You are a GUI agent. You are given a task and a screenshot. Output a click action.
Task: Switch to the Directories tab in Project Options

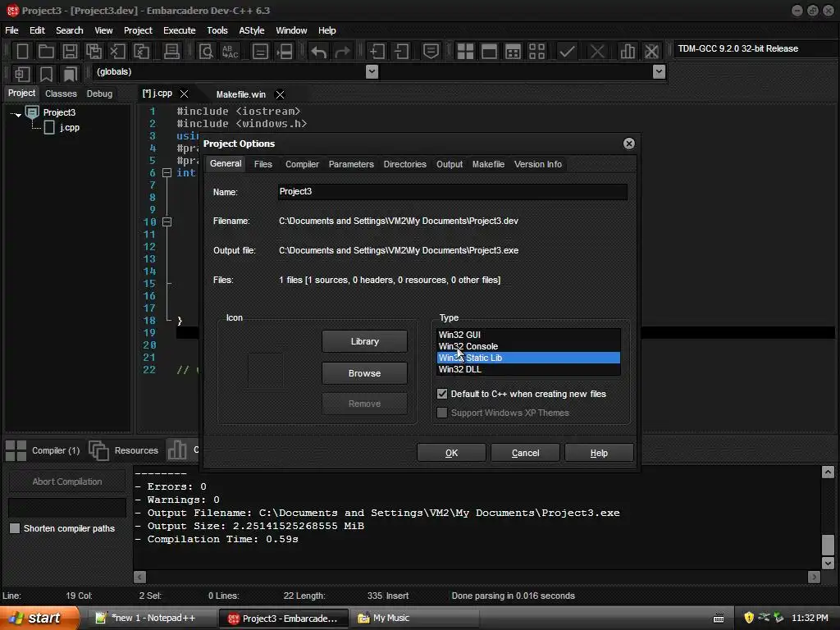[405, 164]
